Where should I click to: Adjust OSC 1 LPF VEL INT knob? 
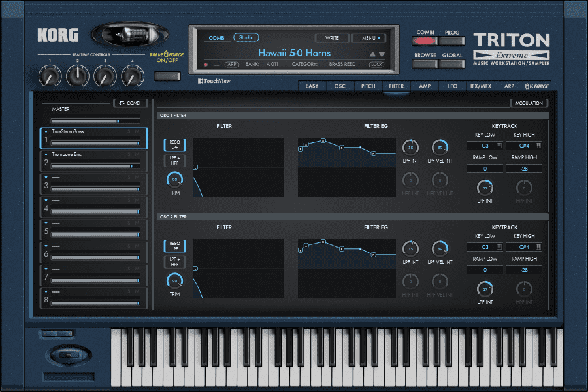click(440, 148)
